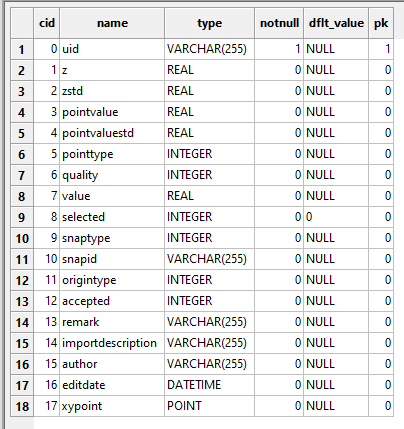This screenshot has width=404, height=429.
Task: Select row header number 1
Action: [22, 50]
